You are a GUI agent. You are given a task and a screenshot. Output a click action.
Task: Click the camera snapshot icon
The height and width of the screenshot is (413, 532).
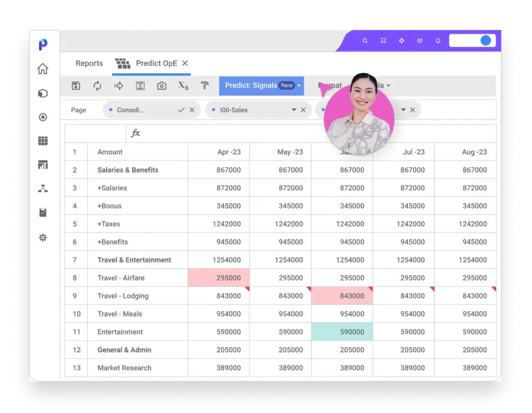point(162,85)
